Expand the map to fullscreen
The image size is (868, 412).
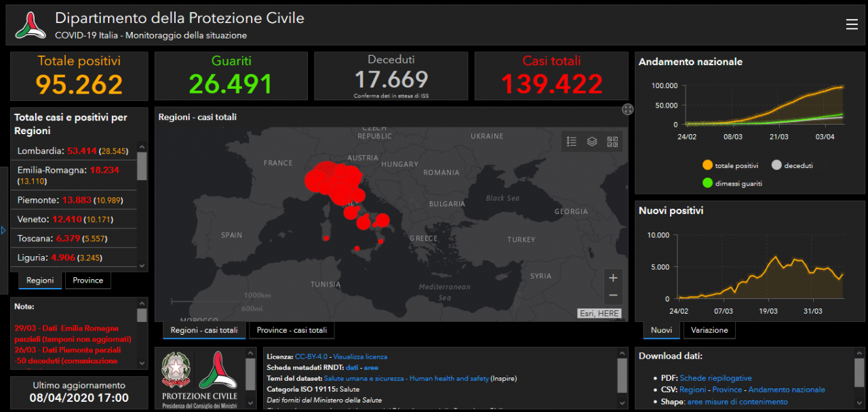pyautogui.click(x=628, y=109)
